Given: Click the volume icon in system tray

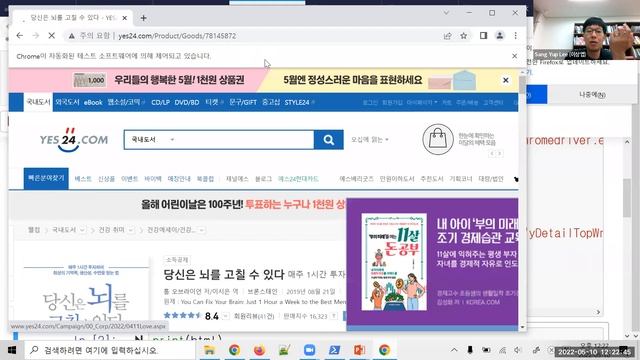Looking at the screenshot, I should click(x=518, y=350).
